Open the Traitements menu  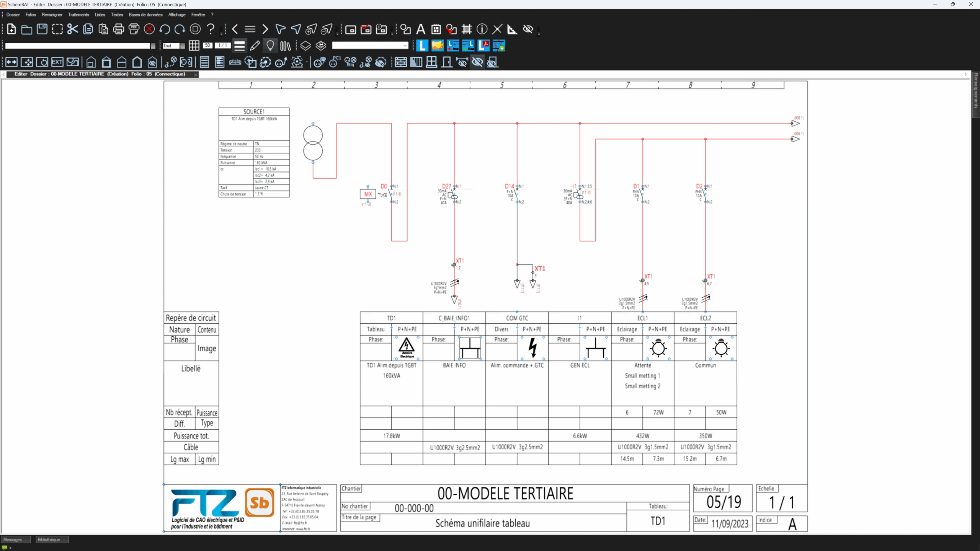pyautogui.click(x=78, y=15)
